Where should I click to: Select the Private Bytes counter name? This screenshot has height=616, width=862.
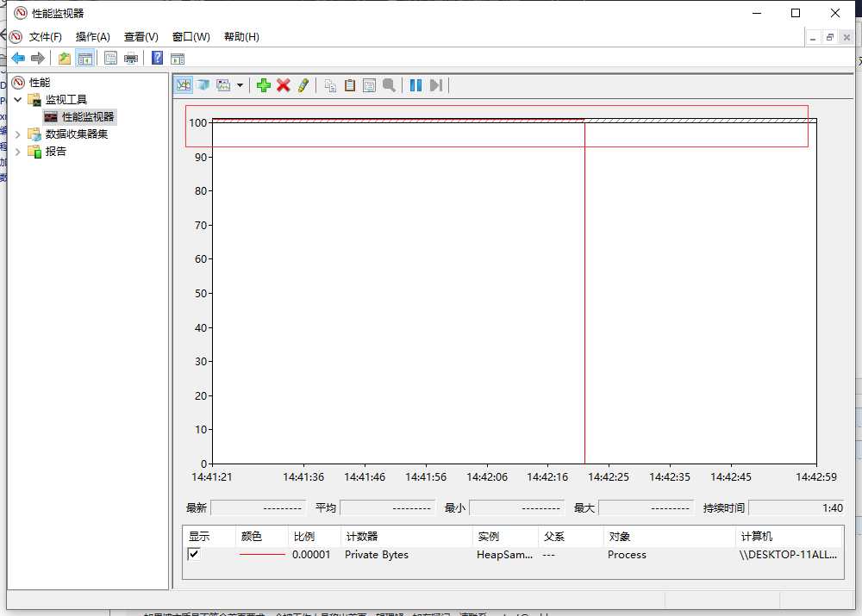[377, 555]
